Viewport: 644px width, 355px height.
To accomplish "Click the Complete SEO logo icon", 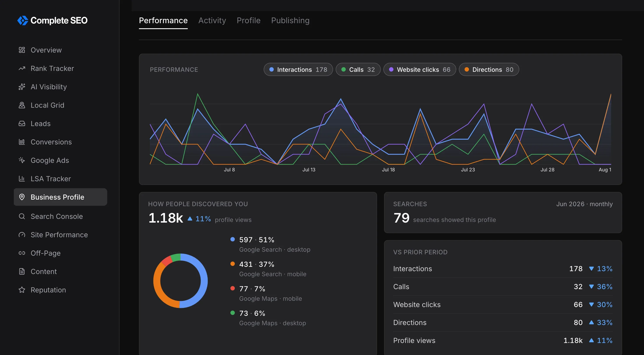I will (x=23, y=21).
